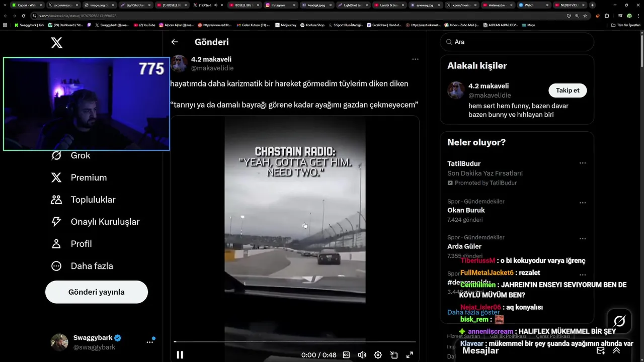Open the Midjourney bookmark

[285, 25]
